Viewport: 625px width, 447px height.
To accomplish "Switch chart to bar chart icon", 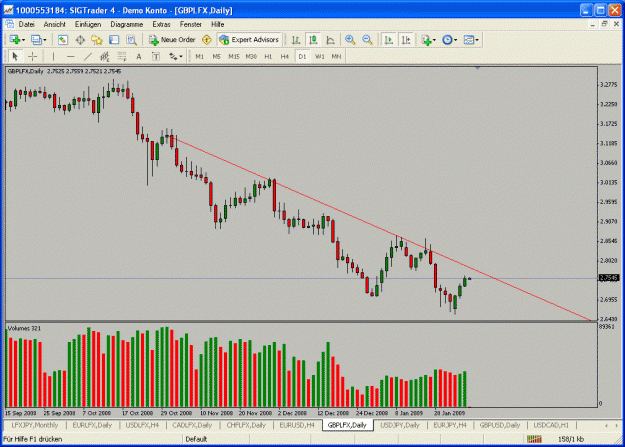I will (x=296, y=40).
